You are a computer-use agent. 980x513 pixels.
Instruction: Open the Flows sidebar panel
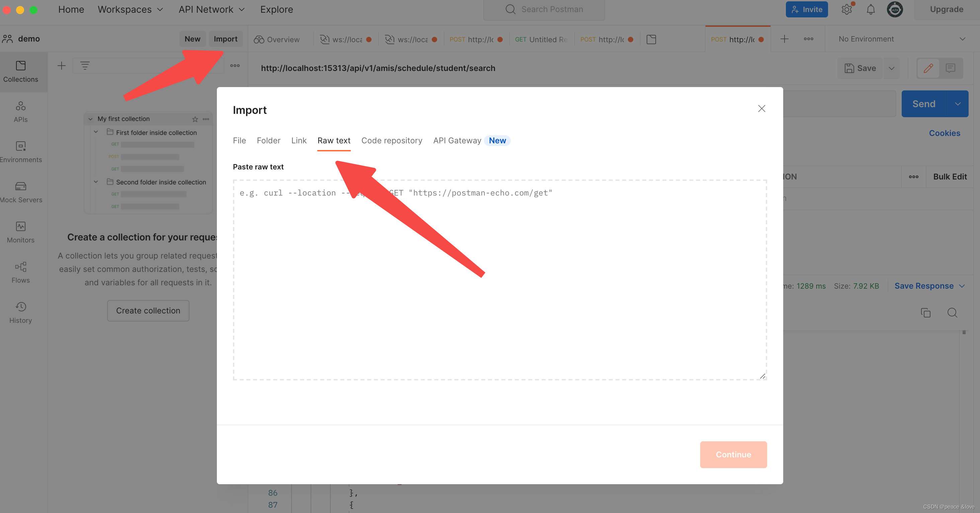click(x=20, y=273)
